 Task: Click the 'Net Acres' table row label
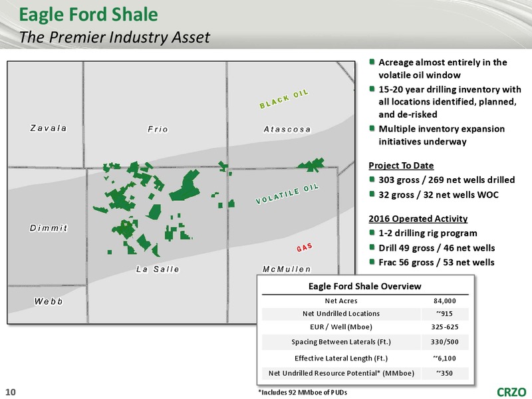point(341,301)
